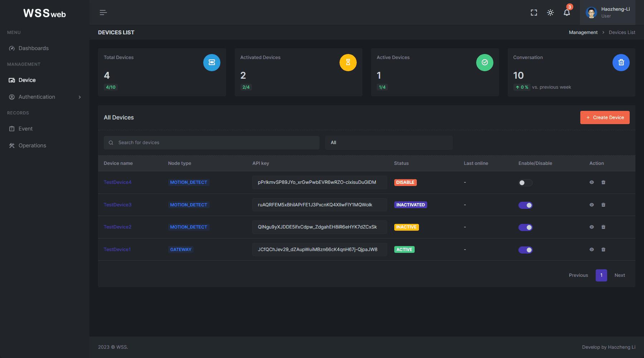644x358 pixels.
Task: Click the 4/10 Total Devices badge
Action: coord(111,87)
